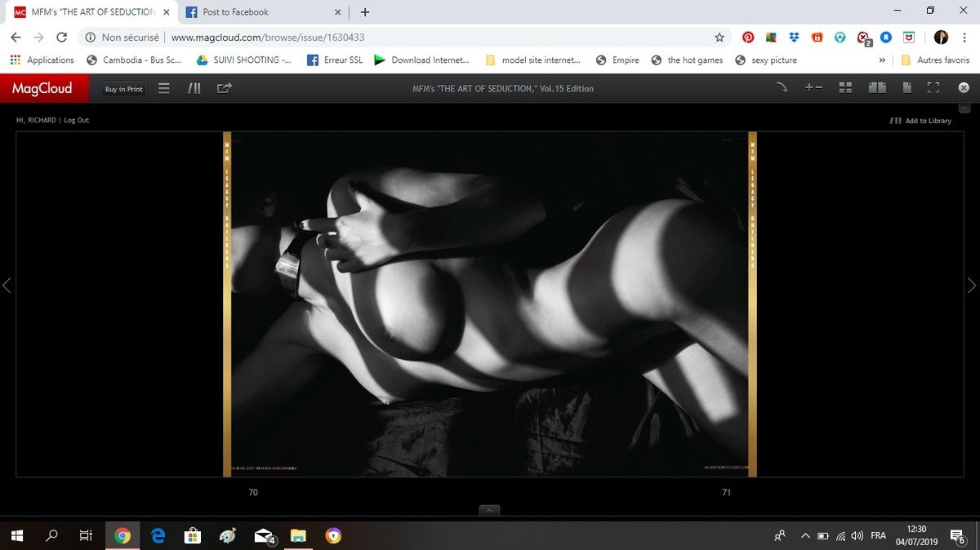Click the zoom plus-minus control

(813, 88)
